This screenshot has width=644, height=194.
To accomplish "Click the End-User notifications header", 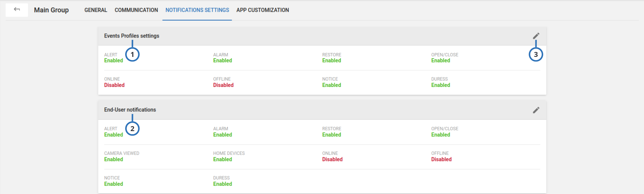I will click(x=130, y=110).
